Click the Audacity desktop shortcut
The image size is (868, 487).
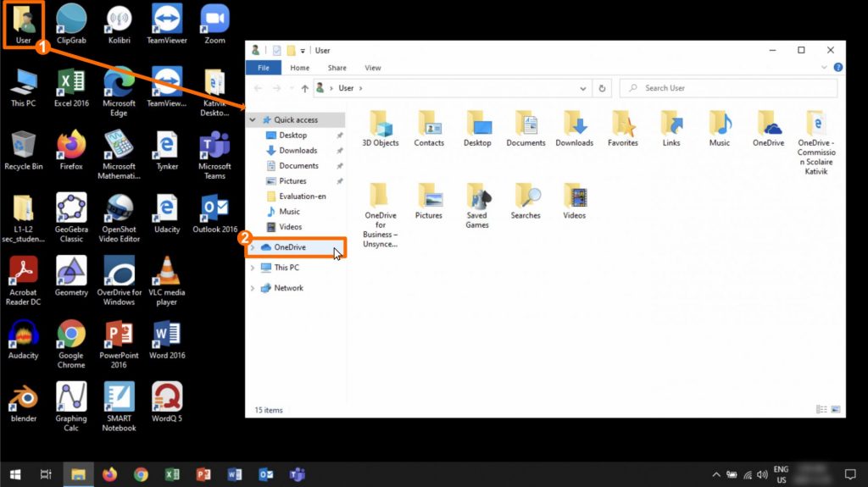tap(23, 335)
